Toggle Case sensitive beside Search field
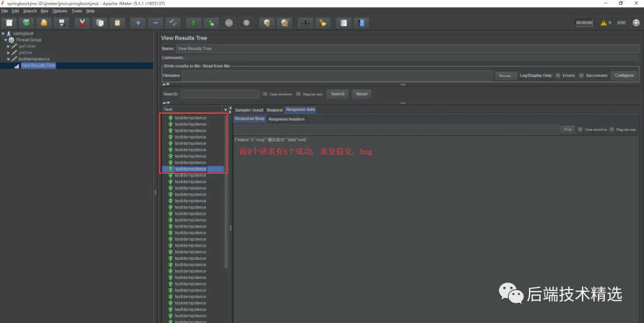This screenshot has width=644, height=323. pyautogui.click(x=265, y=94)
